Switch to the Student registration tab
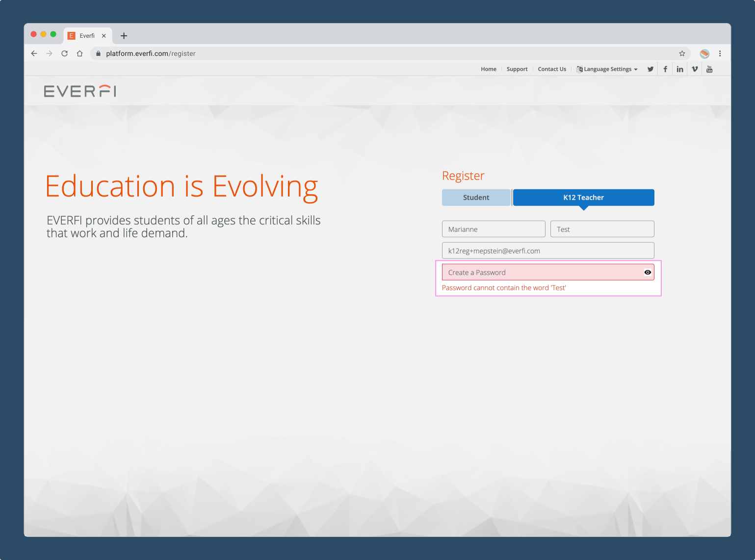Image resolution: width=755 pixels, height=560 pixels. pyautogui.click(x=476, y=198)
